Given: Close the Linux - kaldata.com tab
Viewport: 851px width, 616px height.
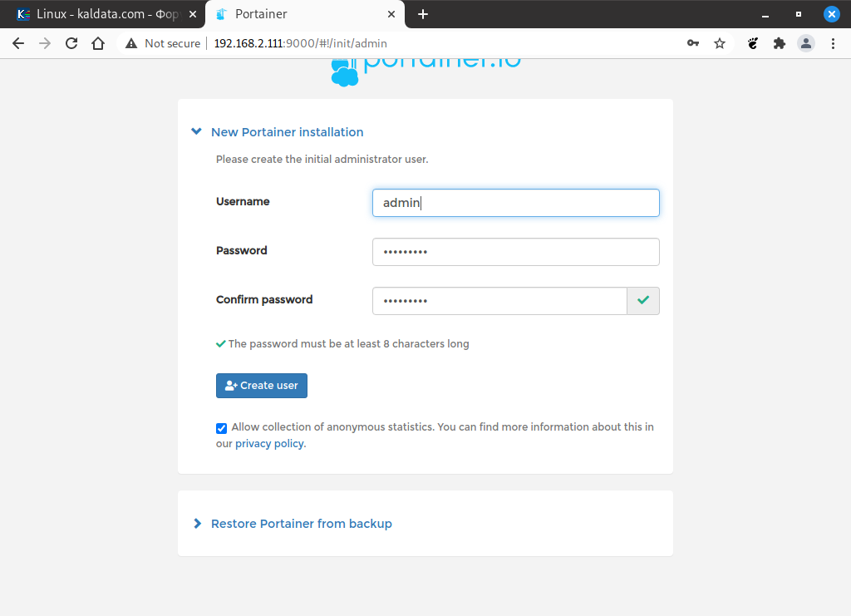Looking at the screenshot, I should coord(193,14).
